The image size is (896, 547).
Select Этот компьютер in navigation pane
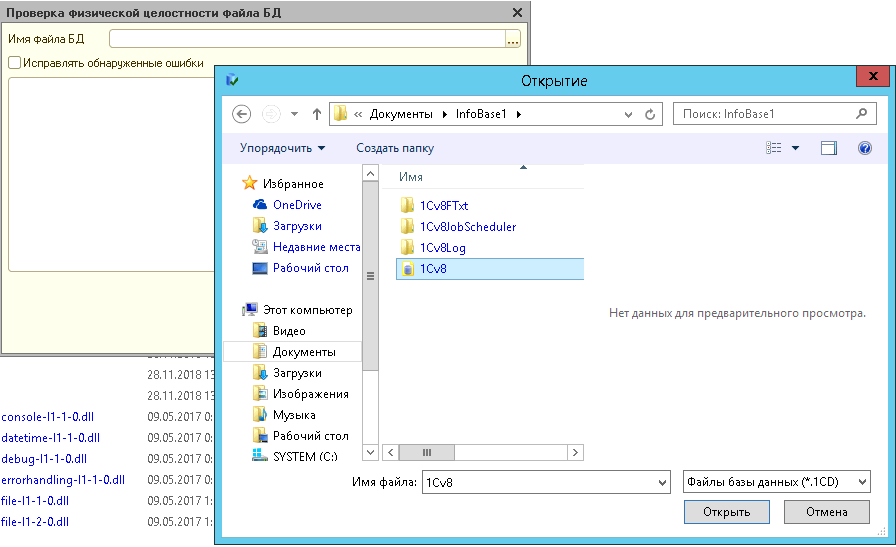coord(307,310)
